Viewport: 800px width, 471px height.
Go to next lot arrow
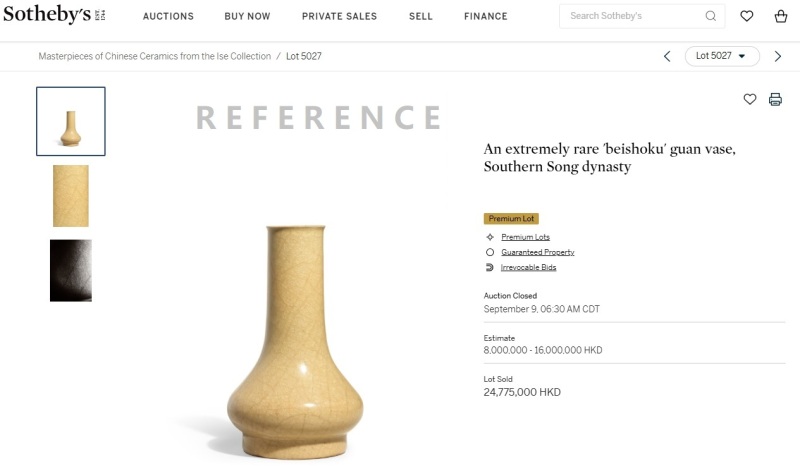(x=778, y=56)
